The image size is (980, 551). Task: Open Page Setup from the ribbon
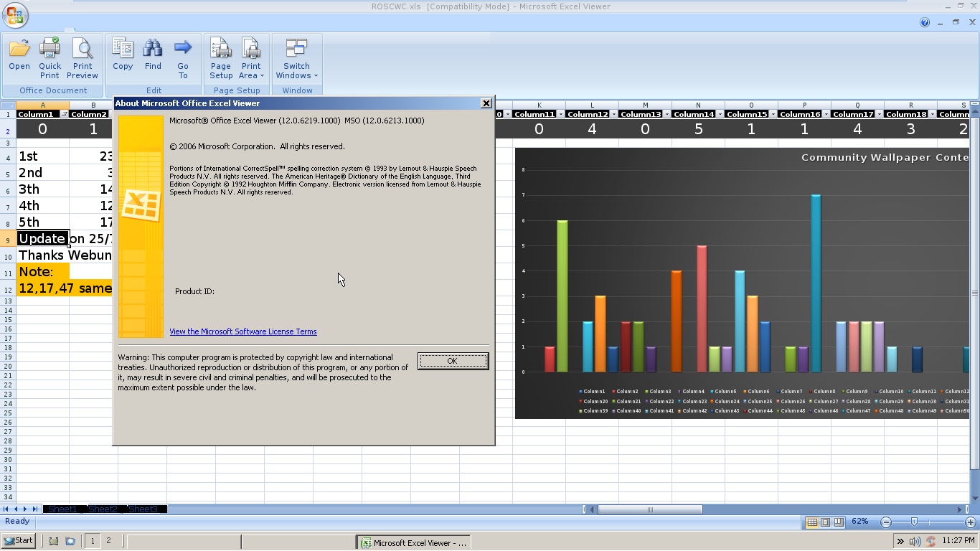tap(221, 57)
